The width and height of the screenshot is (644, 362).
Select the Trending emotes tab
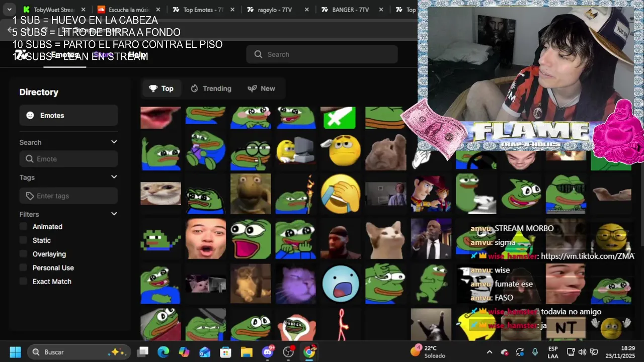[x=211, y=88]
